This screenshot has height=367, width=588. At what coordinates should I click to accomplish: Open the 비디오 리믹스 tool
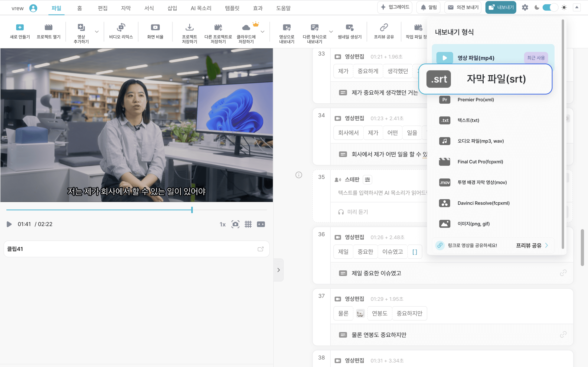[x=121, y=27]
